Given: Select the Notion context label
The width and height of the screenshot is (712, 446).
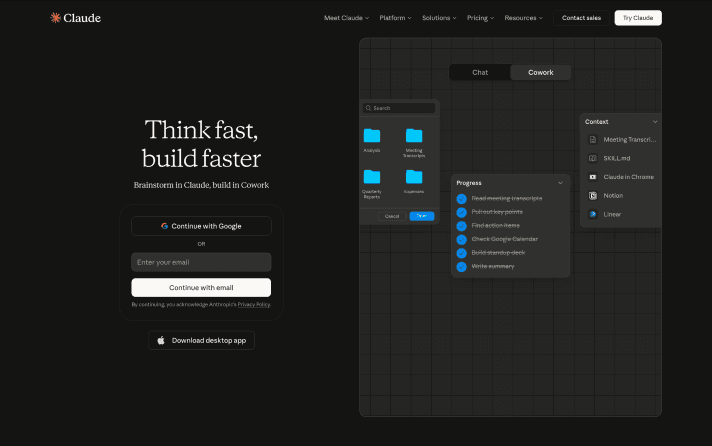Looking at the screenshot, I should click(x=613, y=195).
